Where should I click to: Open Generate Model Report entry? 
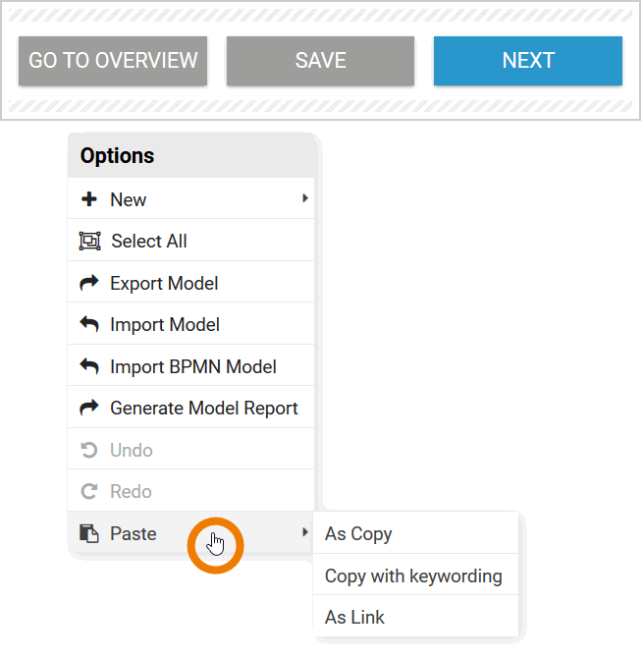click(203, 408)
